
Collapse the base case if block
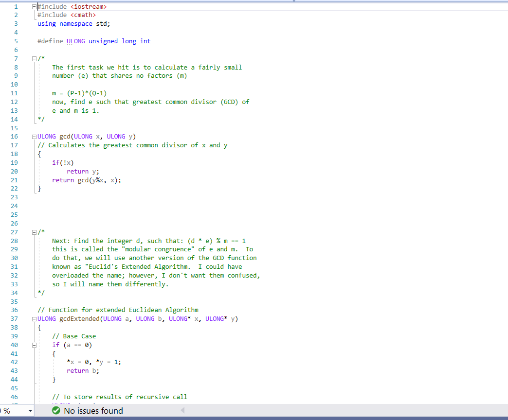coord(33,345)
